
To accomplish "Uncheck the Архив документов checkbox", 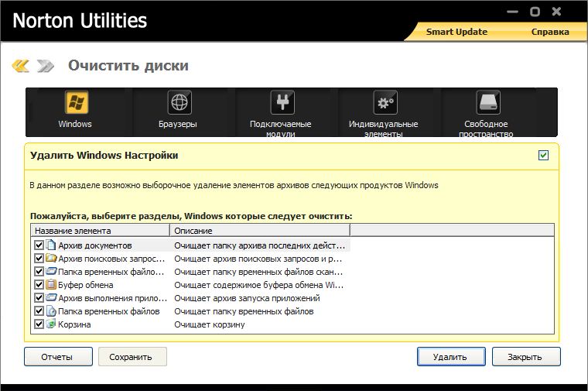I will coord(39,245).
